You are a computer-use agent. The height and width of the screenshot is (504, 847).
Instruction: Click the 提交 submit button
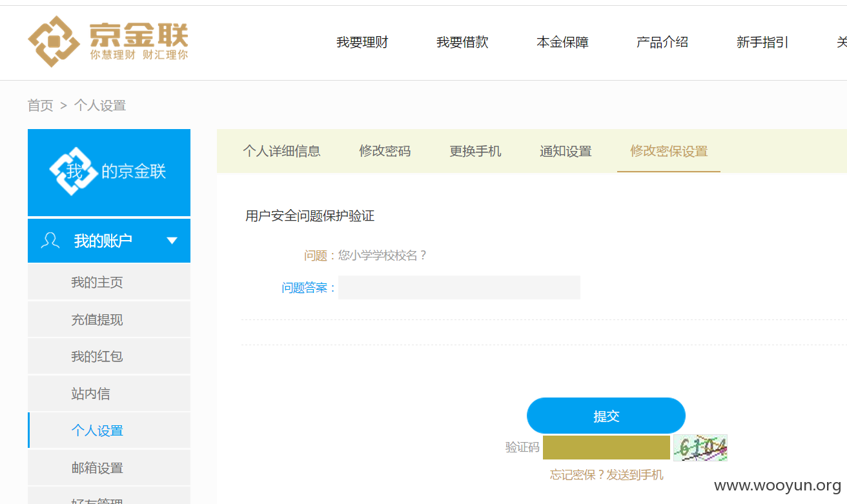click(x=606, y=416)
